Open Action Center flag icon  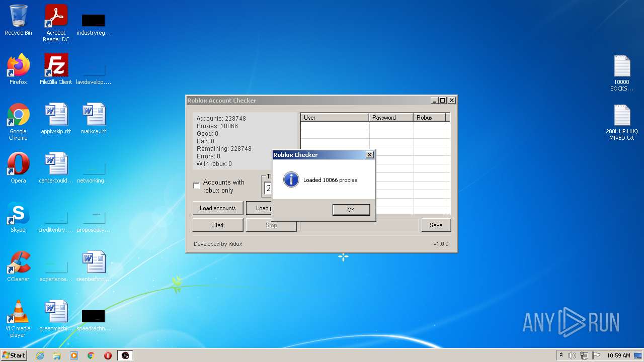(596, 355)
